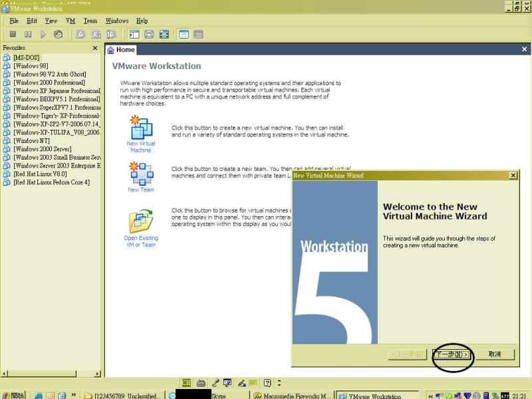Select [Red Hat Linux Fedora Core 4] favorite
Viewport: 532px width, 399px height.
point(52,182)
